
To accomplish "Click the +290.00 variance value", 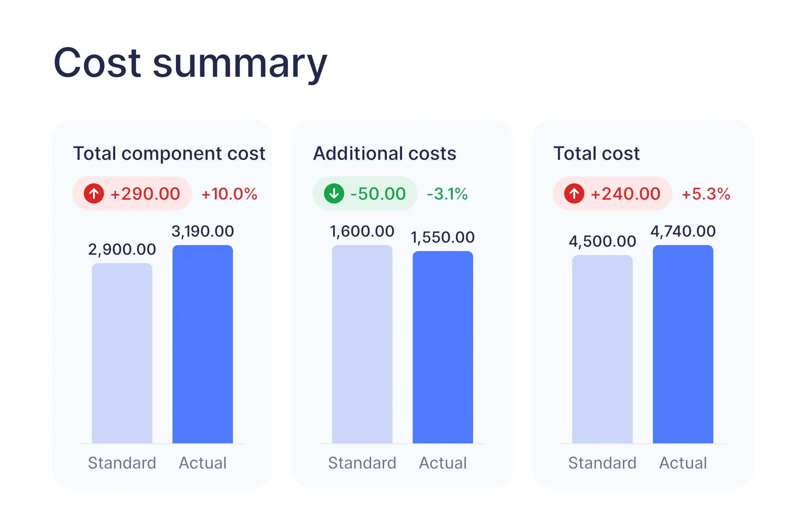I will click(145, 194).
